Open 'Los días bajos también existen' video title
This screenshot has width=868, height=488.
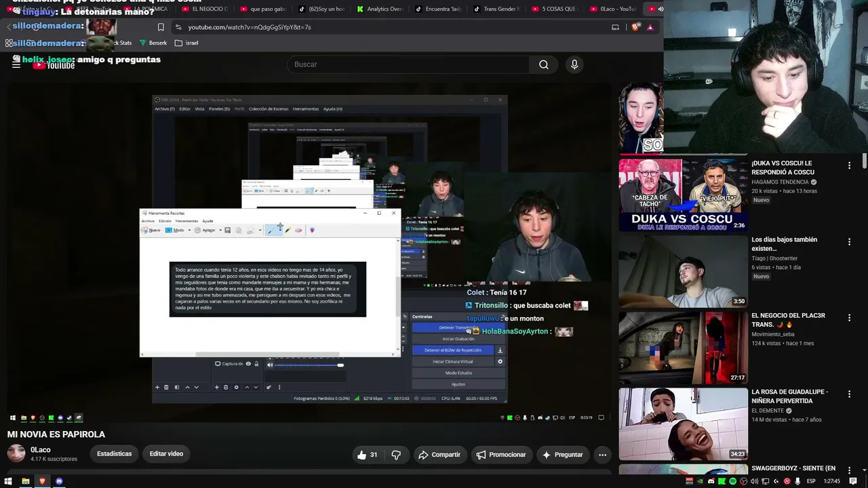click(784, 244)
